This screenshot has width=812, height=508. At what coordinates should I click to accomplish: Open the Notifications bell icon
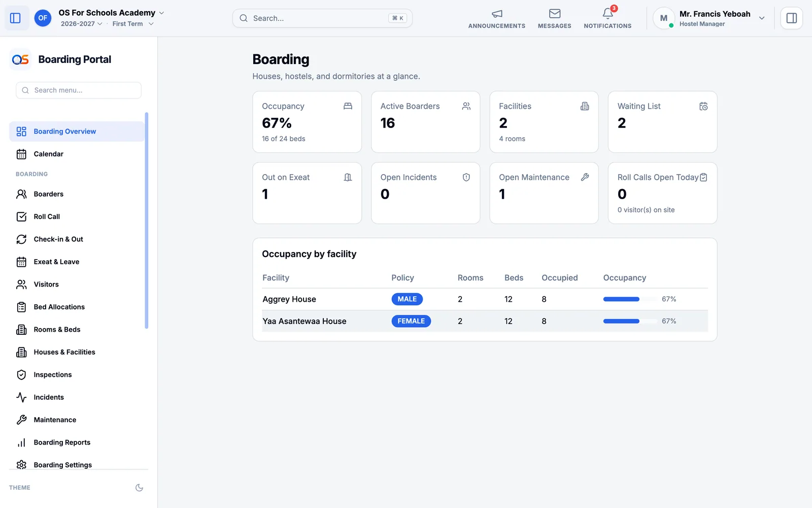[x=607, y=14]
